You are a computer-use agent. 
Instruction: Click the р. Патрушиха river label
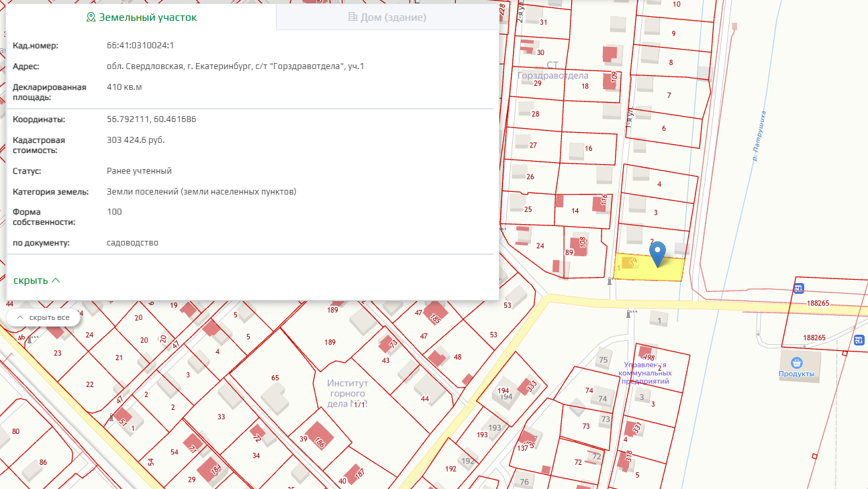(759, 135)
